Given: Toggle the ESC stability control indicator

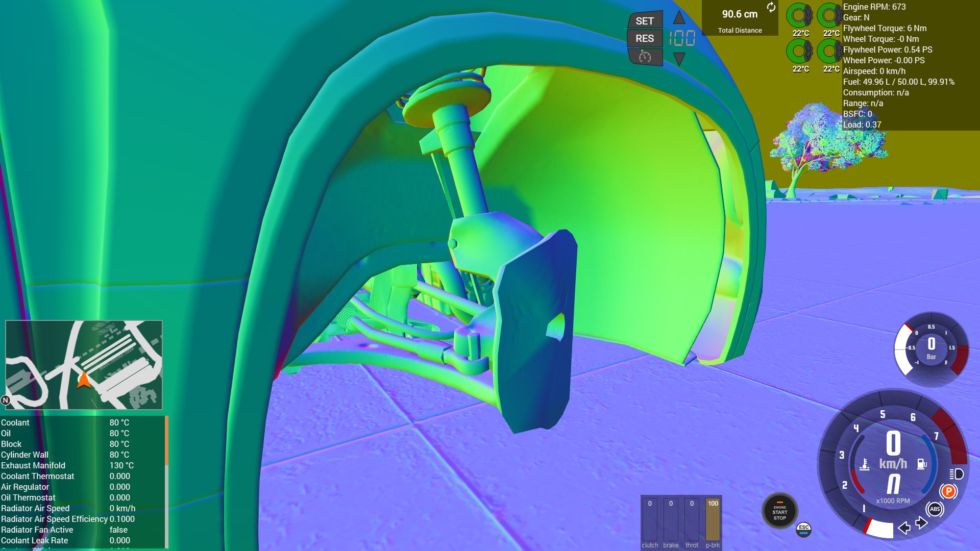Looking at the screenshot, I should (803, 530).
